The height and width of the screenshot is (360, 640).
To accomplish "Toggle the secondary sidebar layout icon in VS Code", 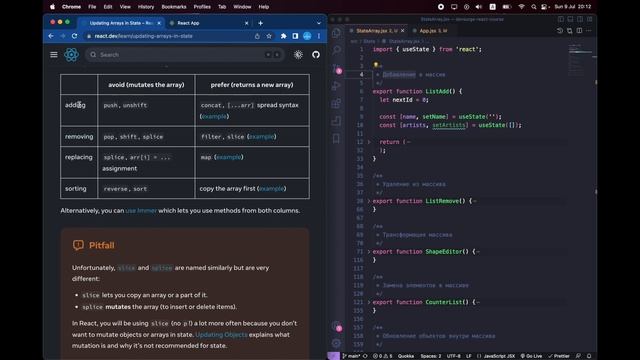I will point(580,19).
